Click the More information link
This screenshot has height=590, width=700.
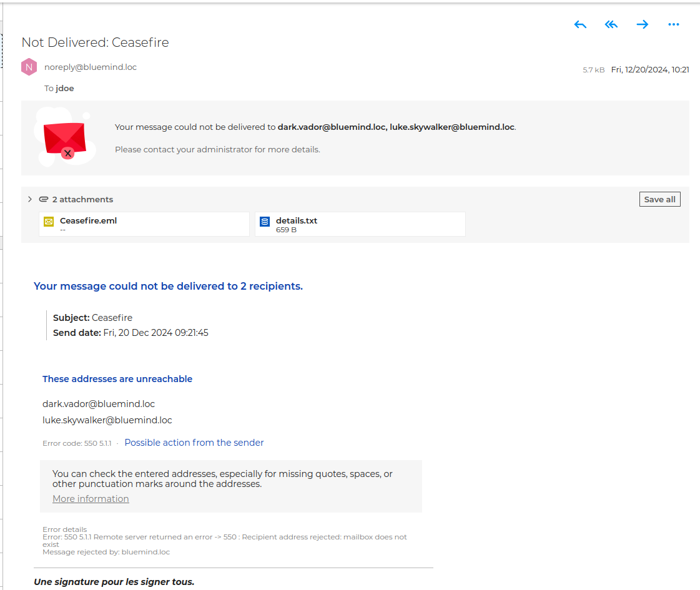pyautogui.click(x=91, y=499)
